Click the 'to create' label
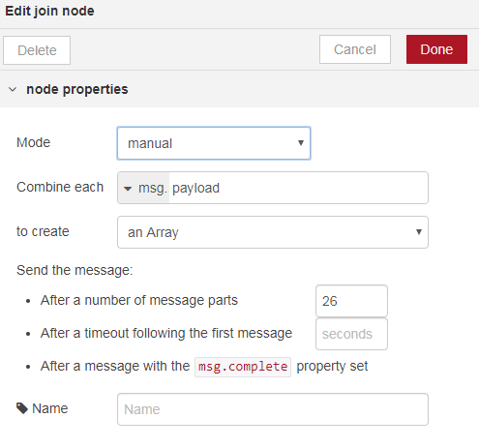 [x=43, y=231]
